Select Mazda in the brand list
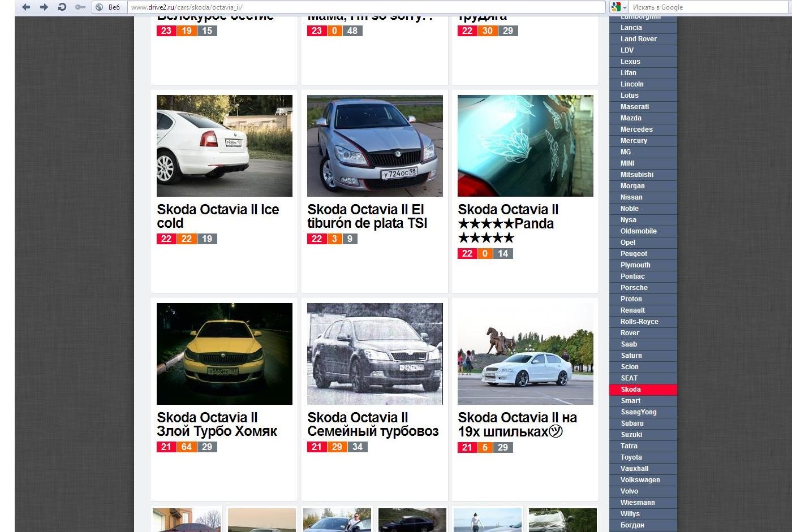Image resolution: width=792 pixels, height=532 pixels. (643, 118)
